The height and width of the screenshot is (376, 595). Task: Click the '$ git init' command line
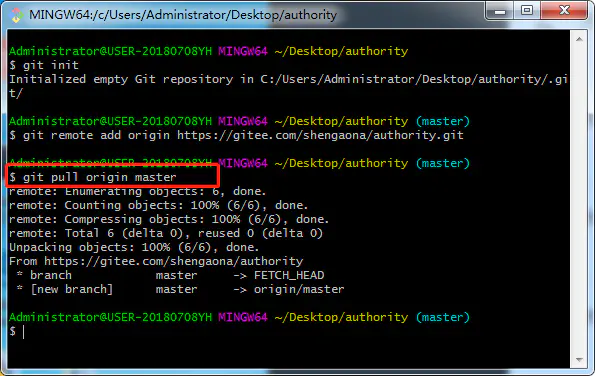44,65
